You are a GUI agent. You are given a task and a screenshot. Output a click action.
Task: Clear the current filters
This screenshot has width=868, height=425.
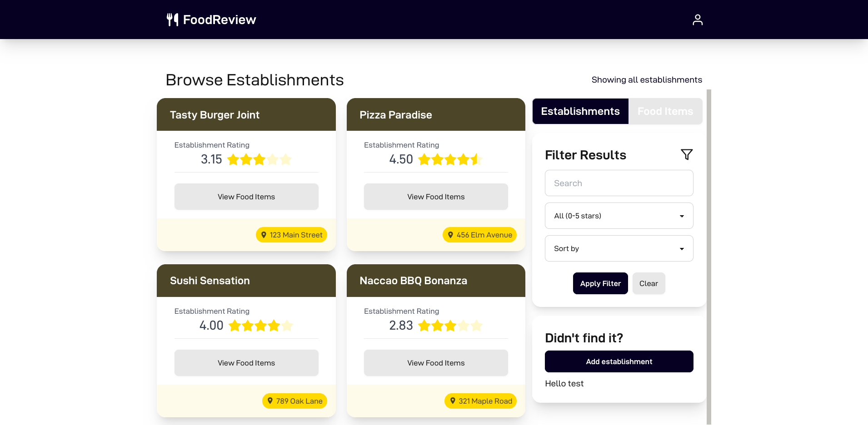click(649, 283)
